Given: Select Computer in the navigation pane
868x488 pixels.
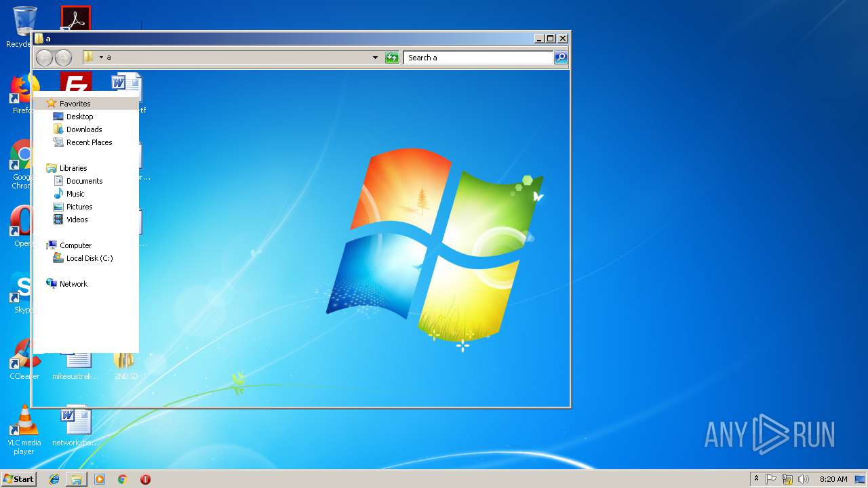Looking at the screenshot, I should click(75, 245).
